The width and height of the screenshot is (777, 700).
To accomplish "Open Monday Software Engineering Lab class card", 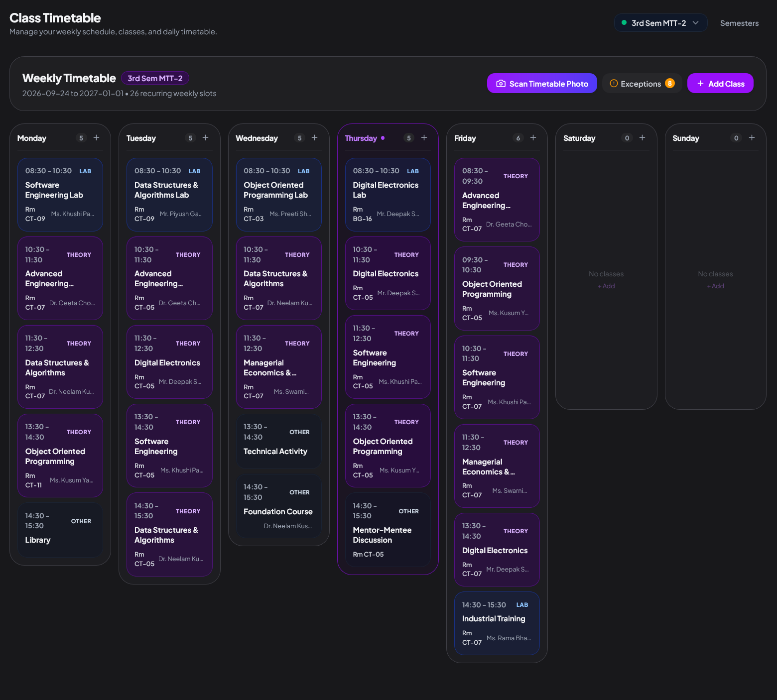I will [60, 195].
